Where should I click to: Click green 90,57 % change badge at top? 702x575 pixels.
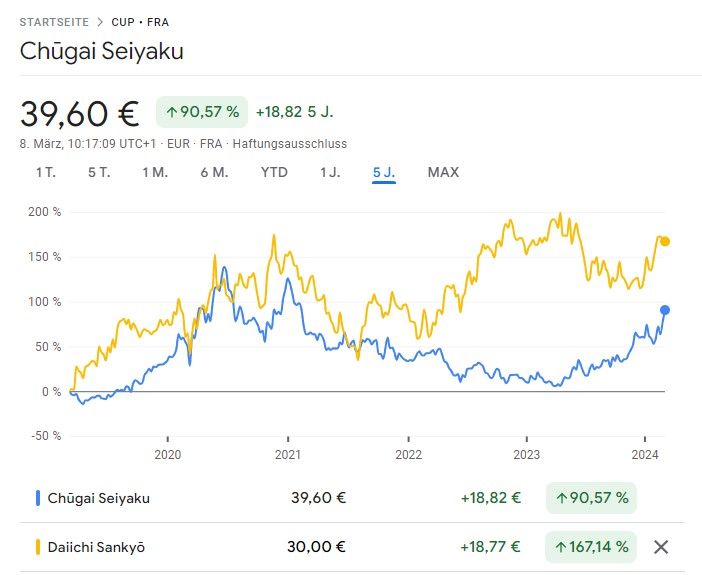201,112
